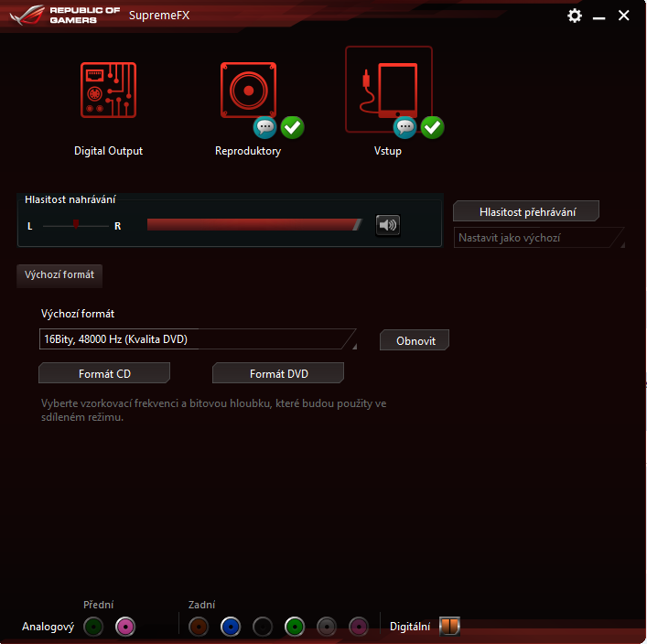
Task: Click the Digitální optical port icon
Action: [x=449, y=627]
